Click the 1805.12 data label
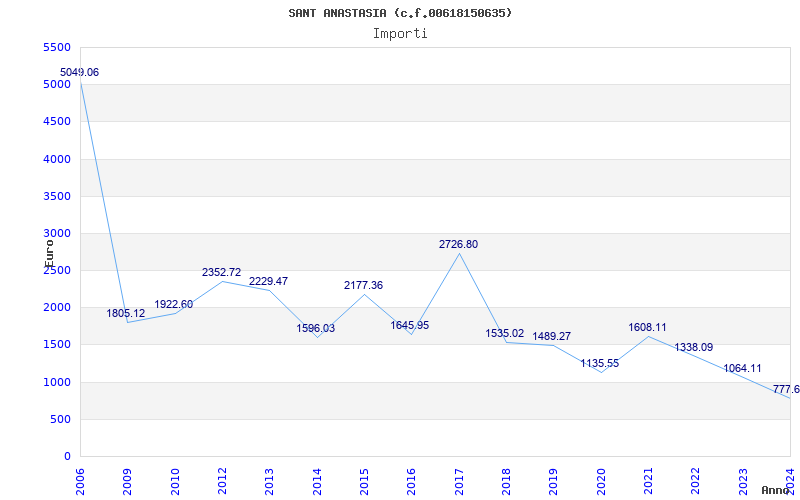 (x=126, y=314)
